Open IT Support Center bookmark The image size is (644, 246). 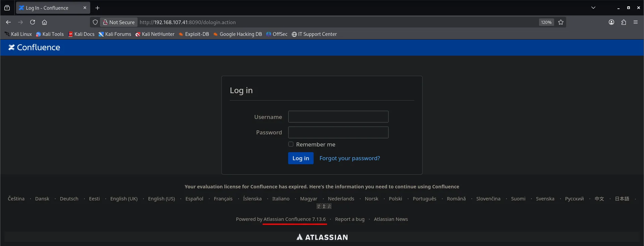click(314, 34)
